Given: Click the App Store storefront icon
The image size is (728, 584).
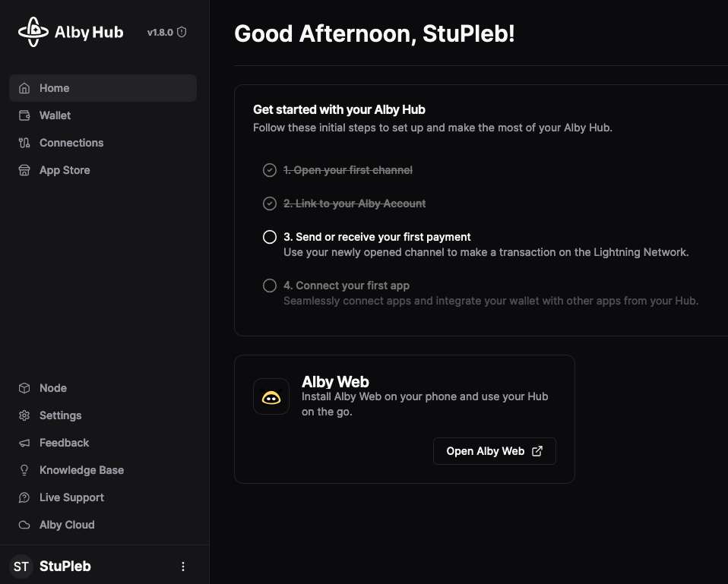Looking at the screenshot, I should click(x=24, y=170).
